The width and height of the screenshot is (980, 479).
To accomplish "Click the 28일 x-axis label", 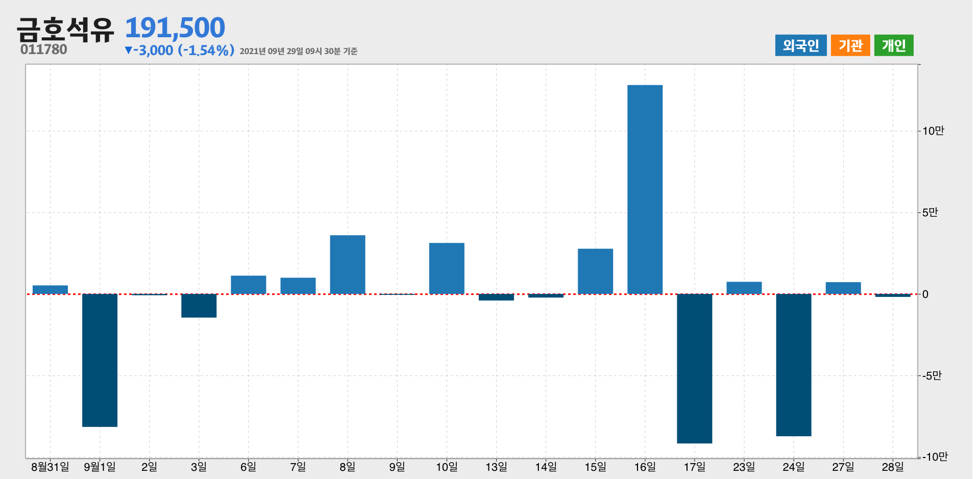I will point(892,467).
